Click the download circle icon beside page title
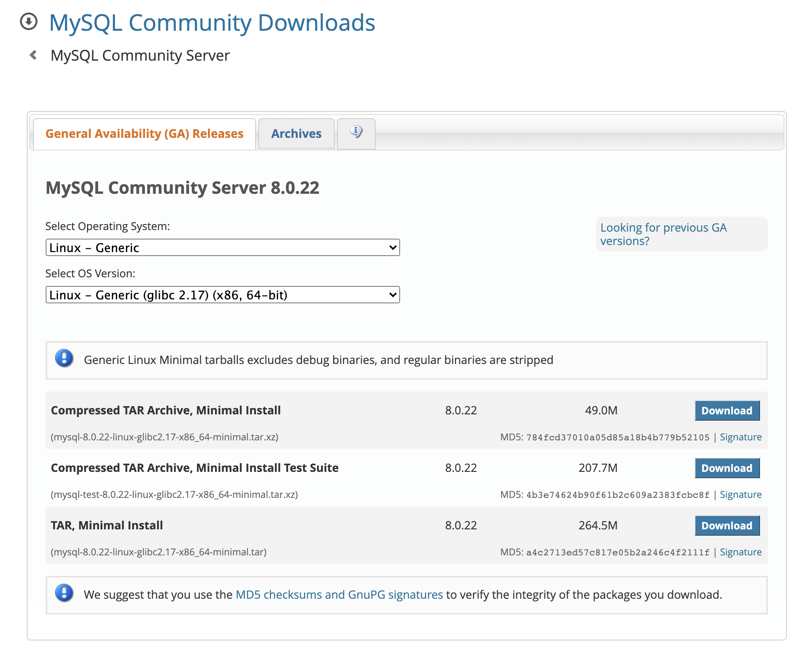 29,21
